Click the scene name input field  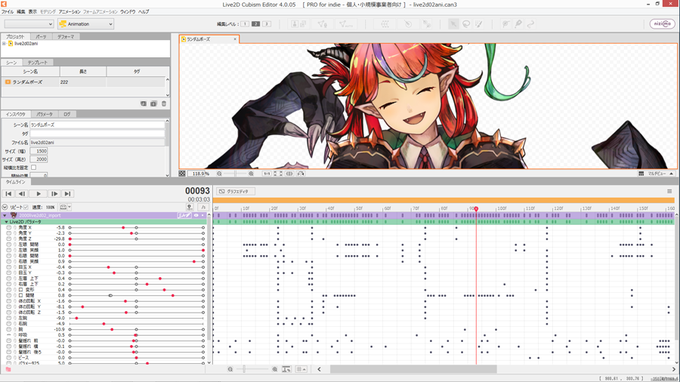[97, 125]
